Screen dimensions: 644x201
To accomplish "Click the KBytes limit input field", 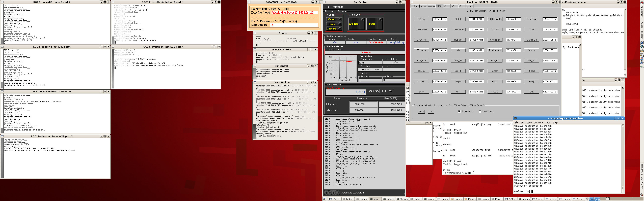I will (394, 80).
